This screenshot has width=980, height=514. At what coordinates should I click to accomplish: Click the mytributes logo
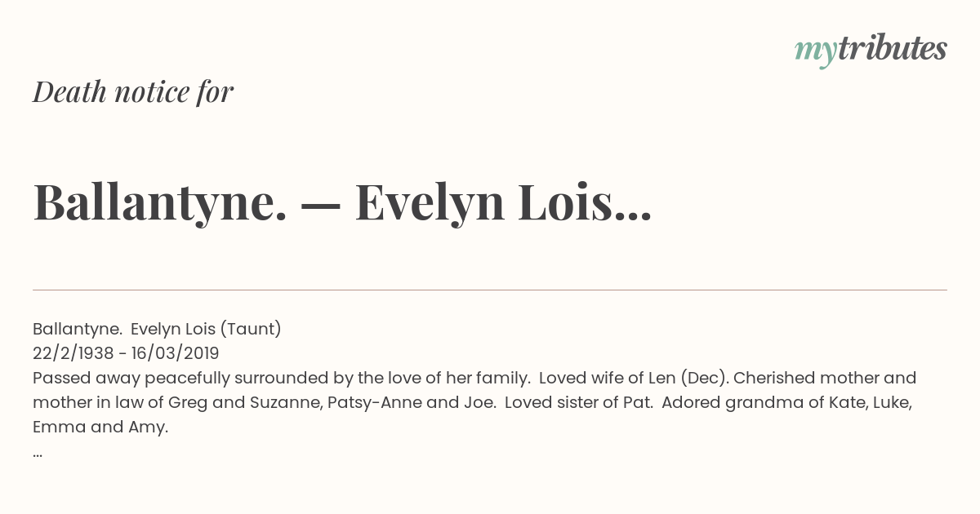(871, 50)
